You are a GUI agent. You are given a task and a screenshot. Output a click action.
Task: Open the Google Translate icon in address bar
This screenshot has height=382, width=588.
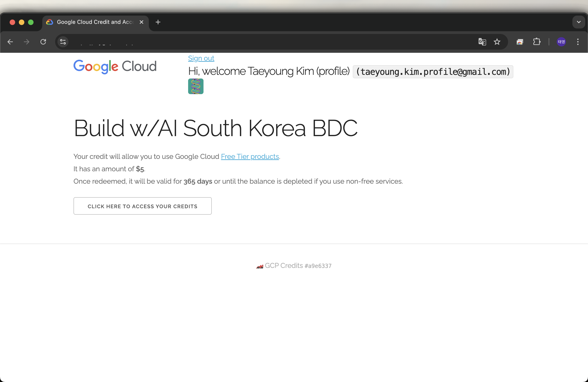pos(482,42)
